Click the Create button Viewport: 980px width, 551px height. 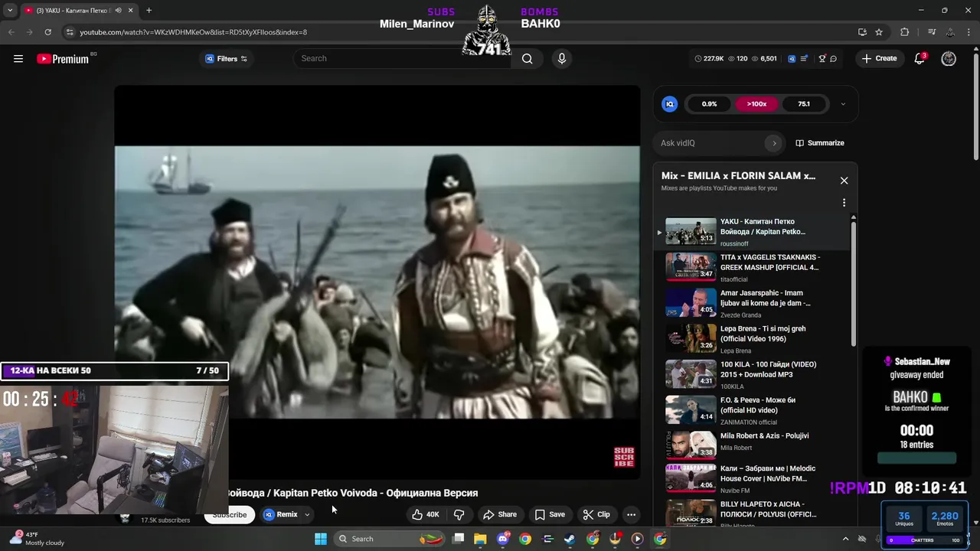(879, 59)
